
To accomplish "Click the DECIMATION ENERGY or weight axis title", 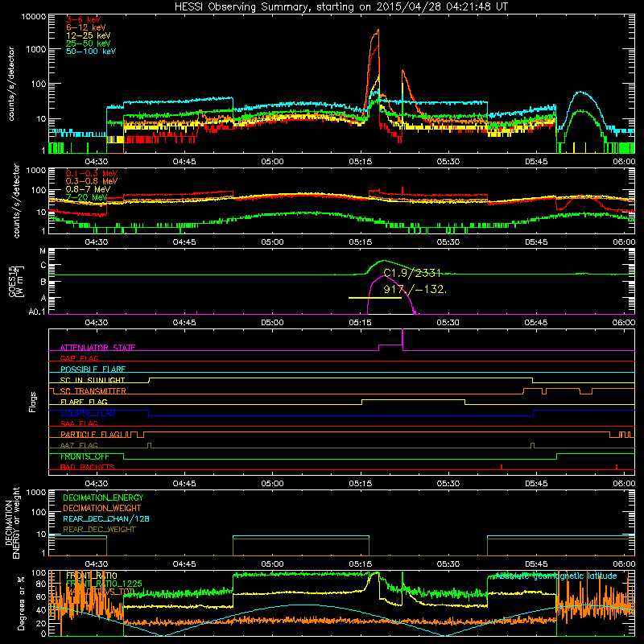I will 12,522.
